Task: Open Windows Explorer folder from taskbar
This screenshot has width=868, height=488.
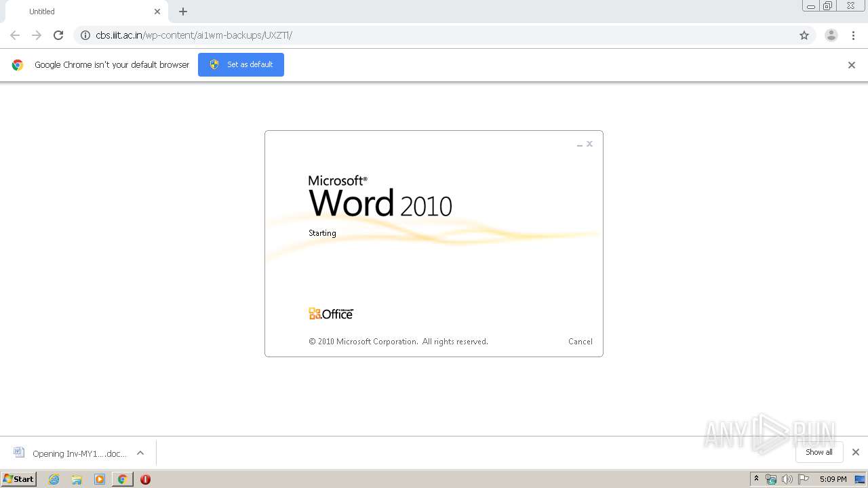Action: click(77, 479)
